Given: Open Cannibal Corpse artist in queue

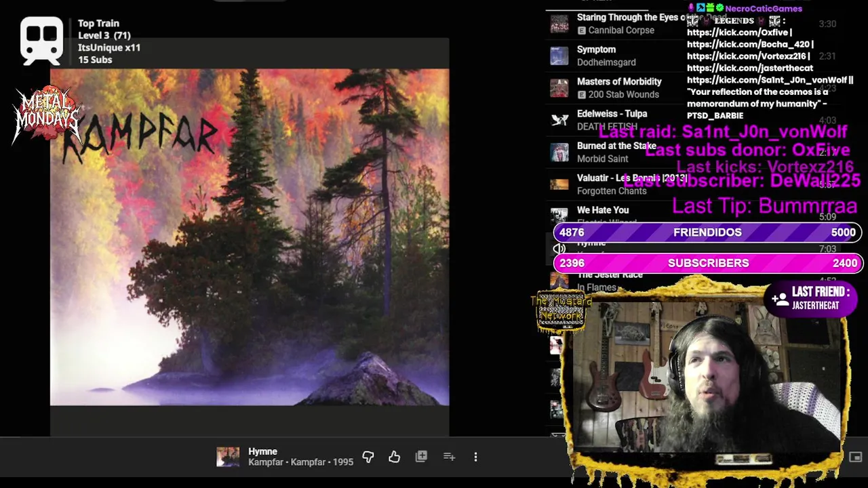Looking at the screenshot, I should 621,30.
